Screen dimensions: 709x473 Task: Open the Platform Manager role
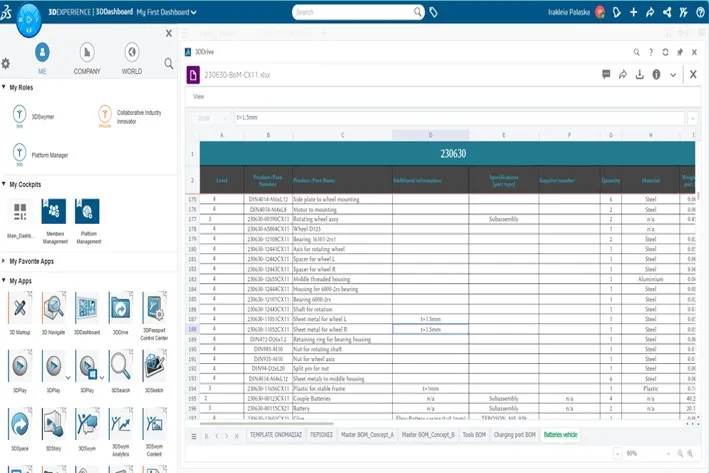click(x=19, y=153)
